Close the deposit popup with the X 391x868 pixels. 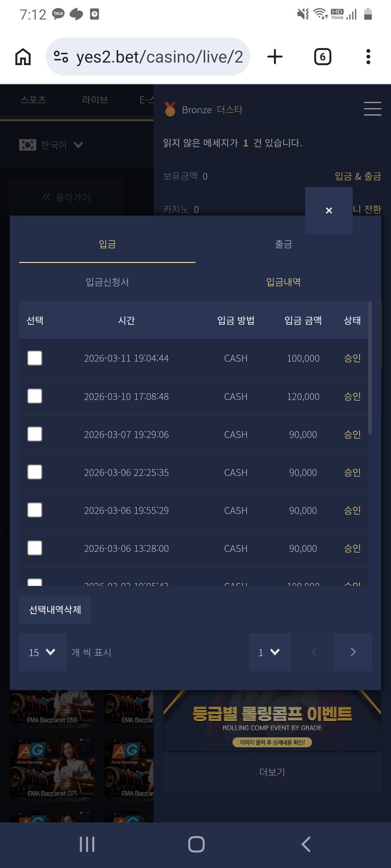click(329, 210)
